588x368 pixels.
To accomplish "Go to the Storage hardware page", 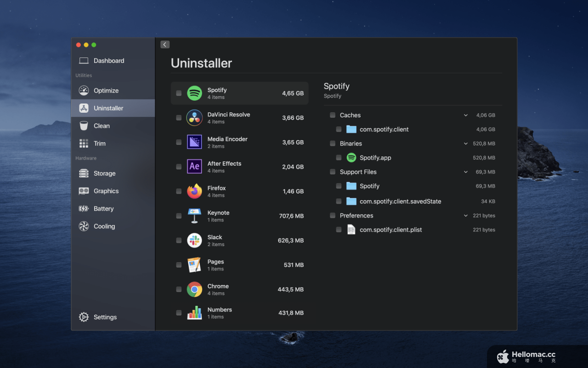I will (113, 173).
